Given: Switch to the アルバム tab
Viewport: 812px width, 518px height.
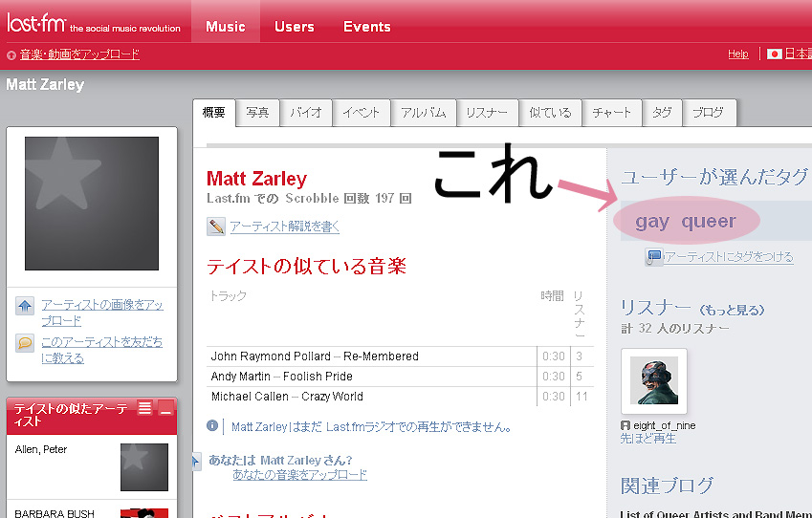Looking at the screenshot, I should point(424,113).
